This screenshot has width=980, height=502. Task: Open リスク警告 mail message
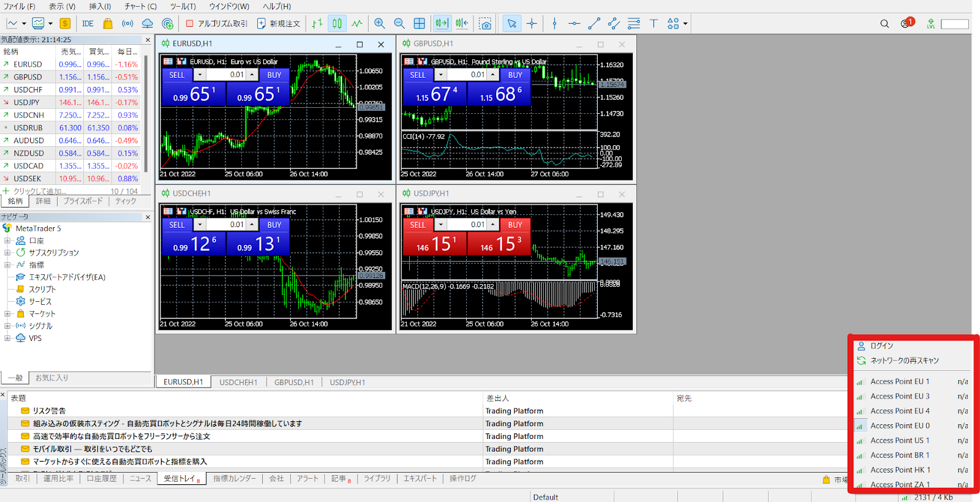[49, 411]
